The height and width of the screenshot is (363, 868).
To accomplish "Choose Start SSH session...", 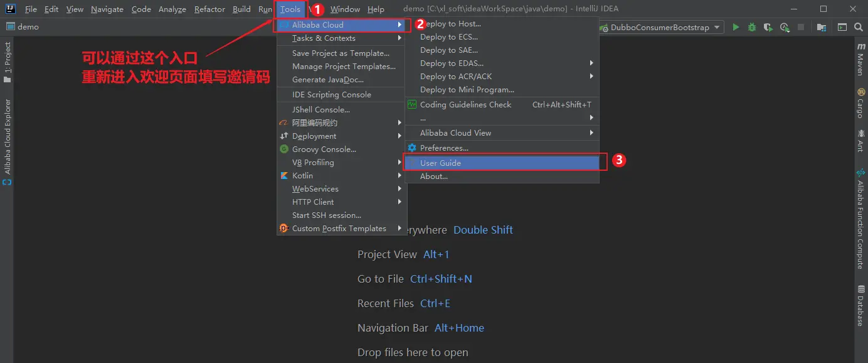I will [x=342, y=215].
